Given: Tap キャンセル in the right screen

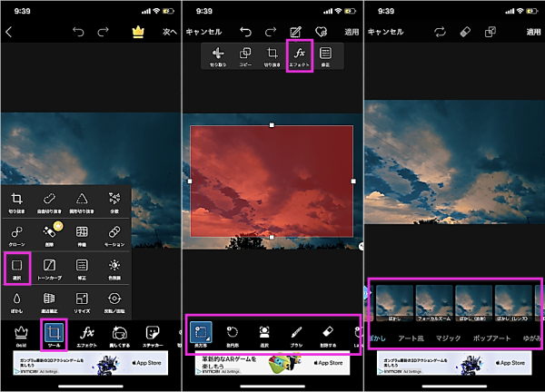Looking at the screenshot, I should [x=385, y=32].
